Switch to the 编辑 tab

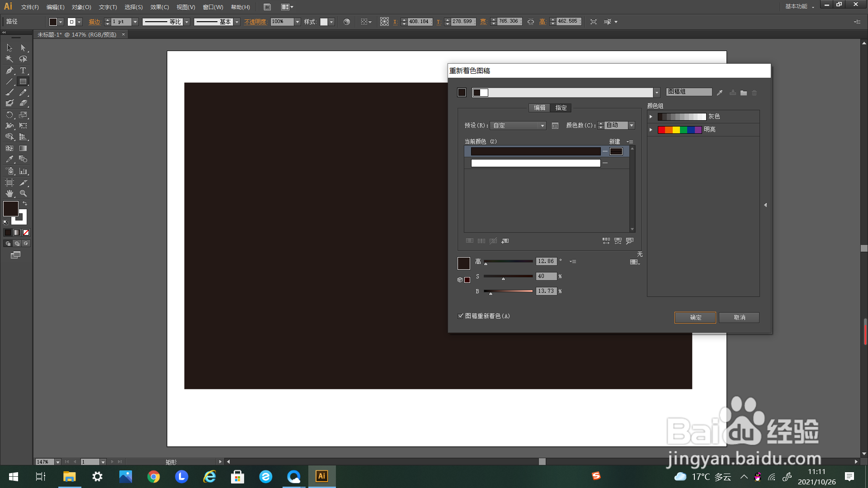tap(539, 108)
